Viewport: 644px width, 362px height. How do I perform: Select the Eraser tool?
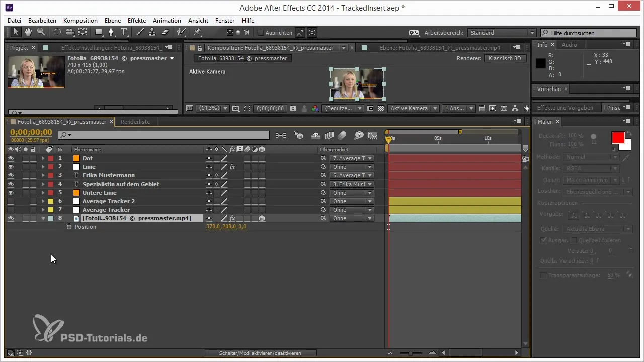(x=165, y=32)
